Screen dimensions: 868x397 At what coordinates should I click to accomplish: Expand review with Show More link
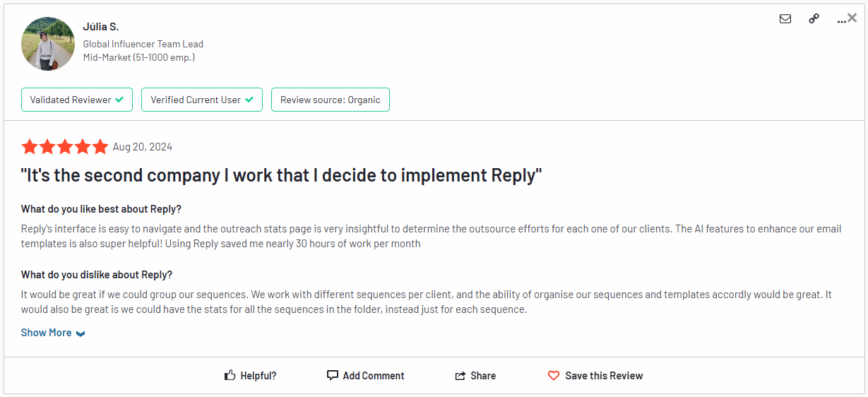tap(46, 333)
